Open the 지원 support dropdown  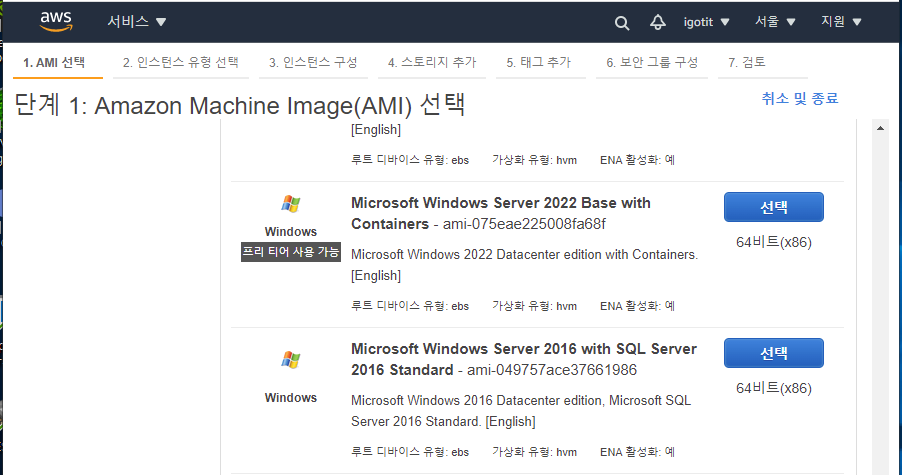click(x=841, y=22)
